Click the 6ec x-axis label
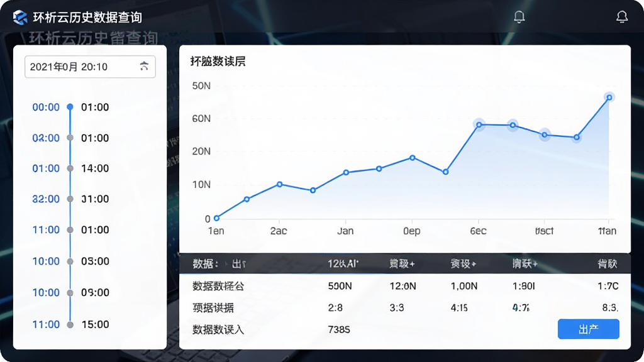Viewport: 644px width, 362px height. point(478,231)
